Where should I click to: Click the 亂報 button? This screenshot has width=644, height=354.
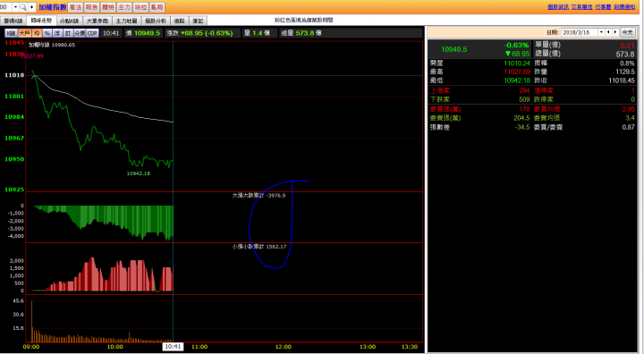pyautogui.click(x=157, y=7)
